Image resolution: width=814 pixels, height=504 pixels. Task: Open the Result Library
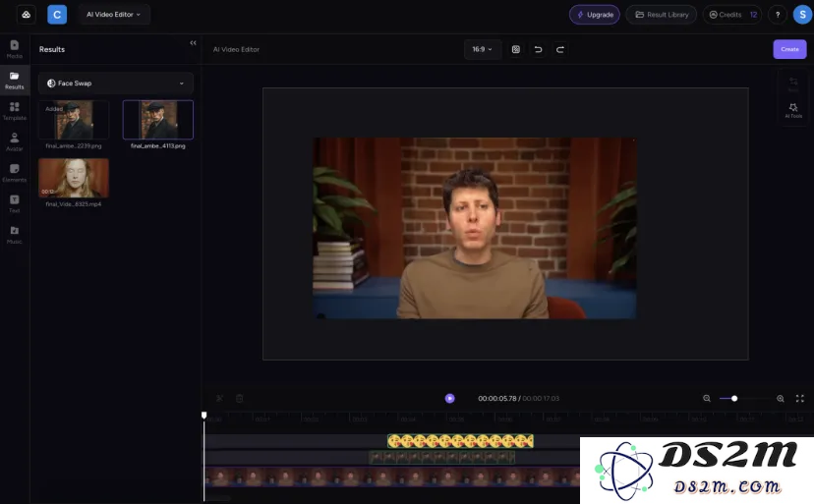(x=662, y=15)
